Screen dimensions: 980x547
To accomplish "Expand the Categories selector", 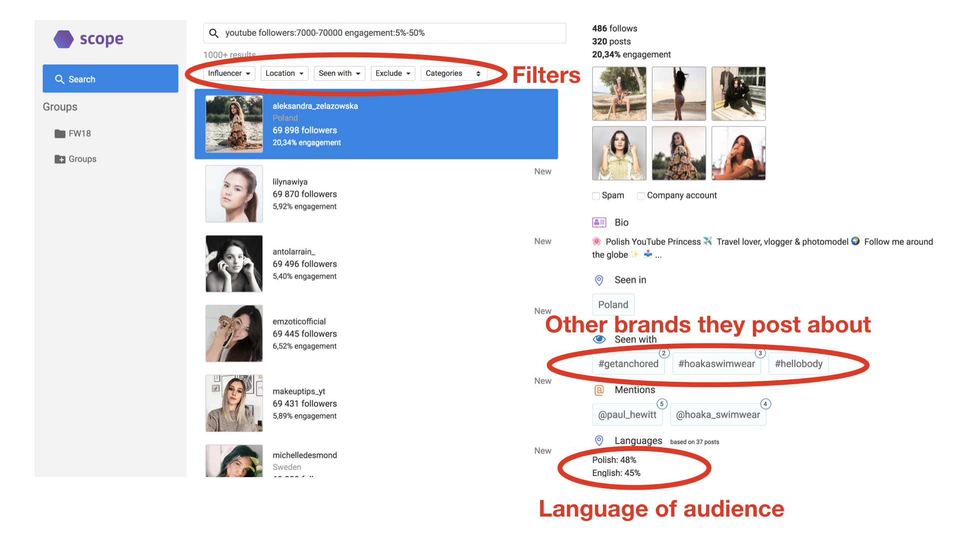I will click(453, 73).
